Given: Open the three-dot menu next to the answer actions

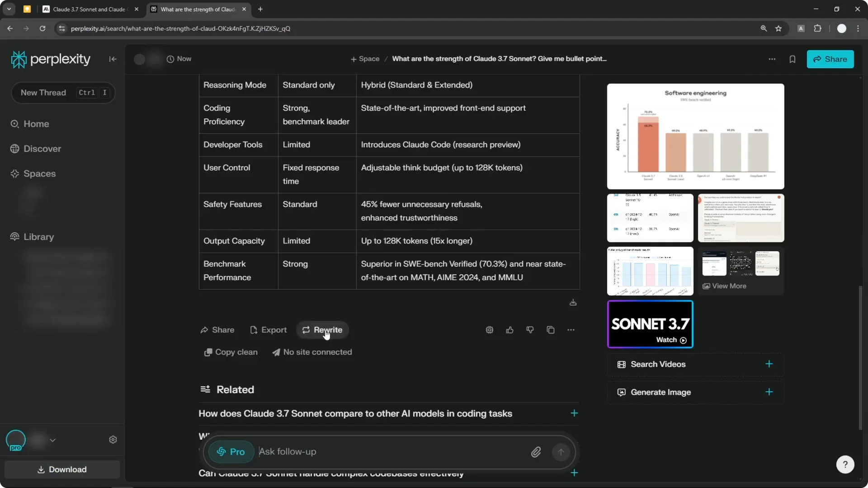Looking at the screenshot, I should coord(571,330).
